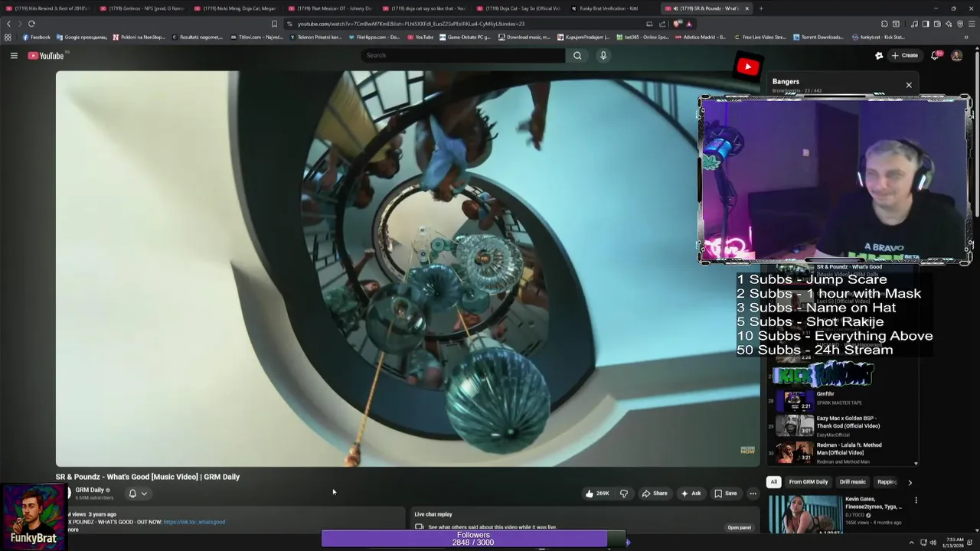The height and width of the screenshot is (551, 980).
Task: Switch to the Nicki Minaj, Doja Cat tab
Action: pos(236,8)
